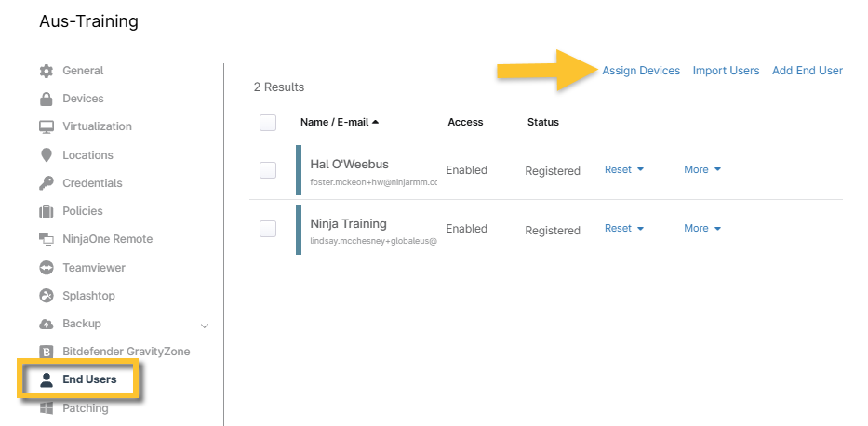
Task: Expand the Backup section chevron
Action: pyautogui.click(x=205, y=325)
